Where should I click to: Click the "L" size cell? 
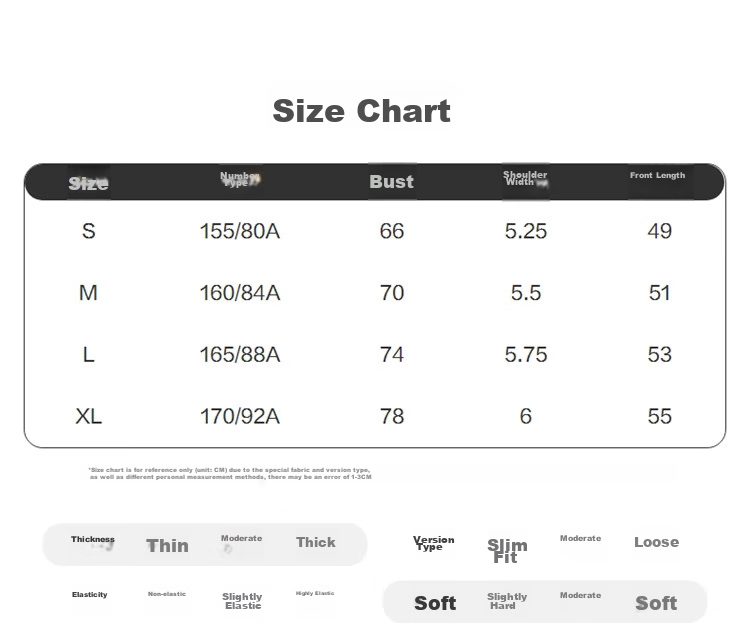click(88, 355)
